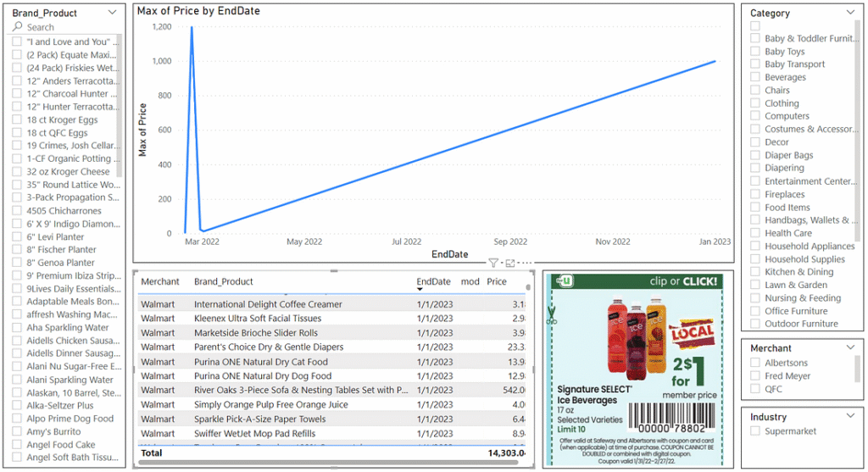Open focus mode icon below the chart

[509, 264]
